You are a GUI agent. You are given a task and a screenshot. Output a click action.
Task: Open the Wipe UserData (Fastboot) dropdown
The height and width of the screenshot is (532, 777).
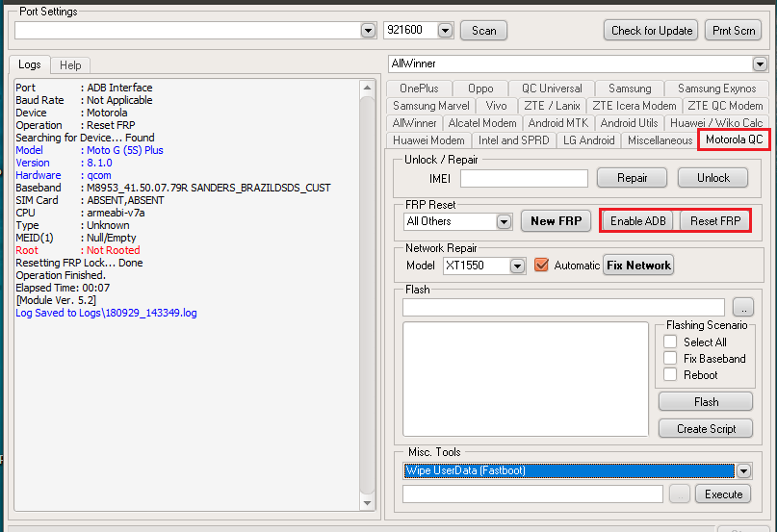pos(743,471)
